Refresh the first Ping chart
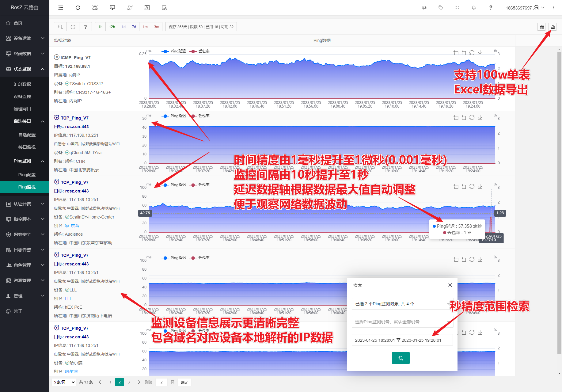The image size is (562, 392). tap(472, 53)
